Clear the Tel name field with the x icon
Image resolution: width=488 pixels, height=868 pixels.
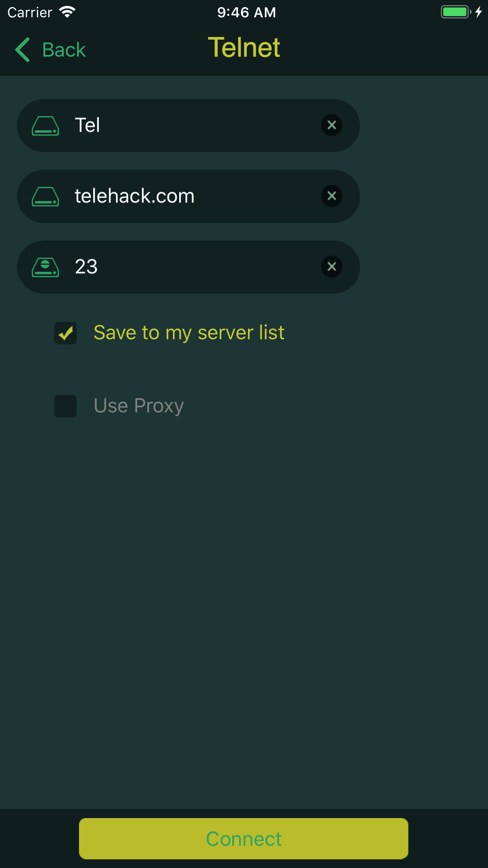pos(332,125)
